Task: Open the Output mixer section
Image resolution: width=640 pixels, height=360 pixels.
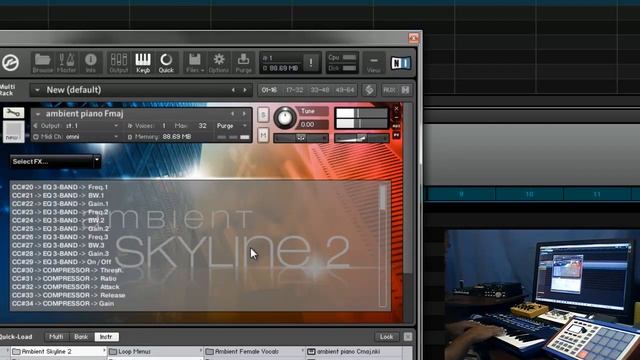Action: coord(119,63)
